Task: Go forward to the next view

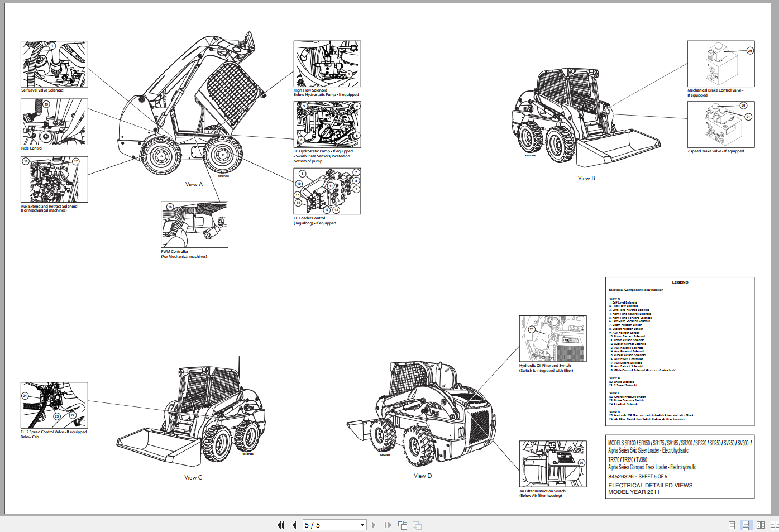Action: click(x=417, y=525)
